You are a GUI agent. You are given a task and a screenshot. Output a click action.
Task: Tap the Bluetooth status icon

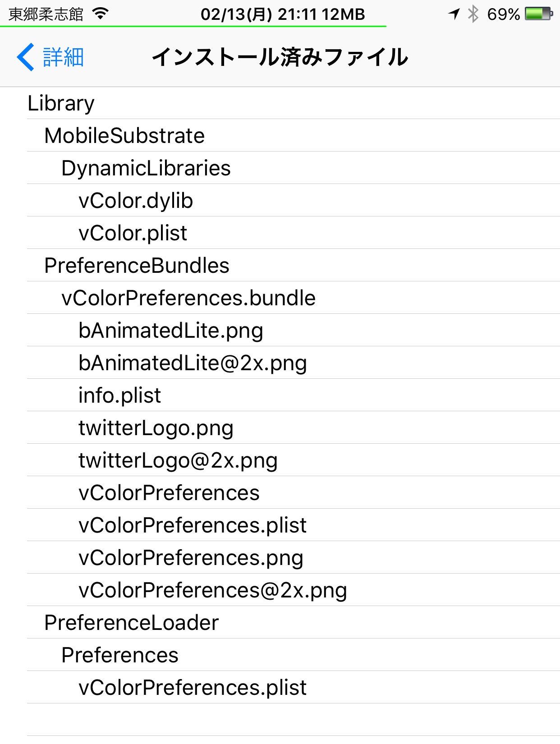coord(473,14)
